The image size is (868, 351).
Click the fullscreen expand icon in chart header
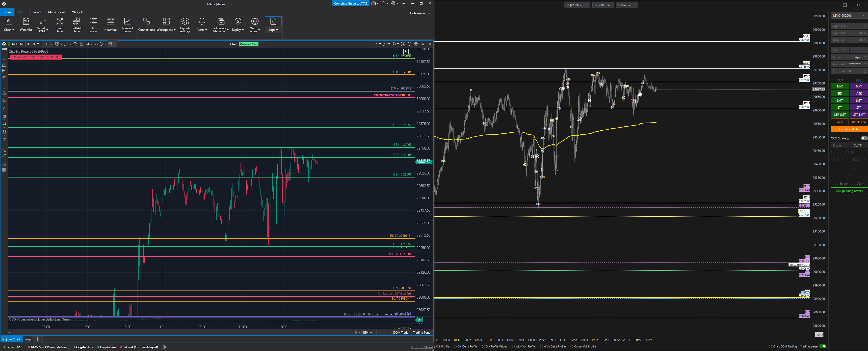403,44
